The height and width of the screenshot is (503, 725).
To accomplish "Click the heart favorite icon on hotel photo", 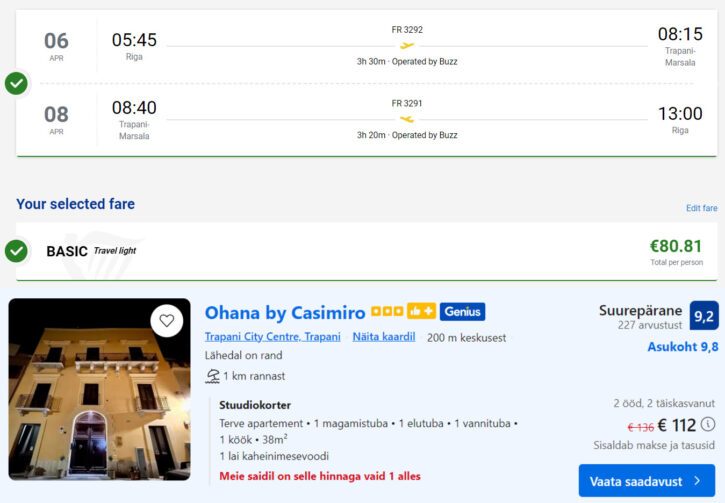I will 167,320.
